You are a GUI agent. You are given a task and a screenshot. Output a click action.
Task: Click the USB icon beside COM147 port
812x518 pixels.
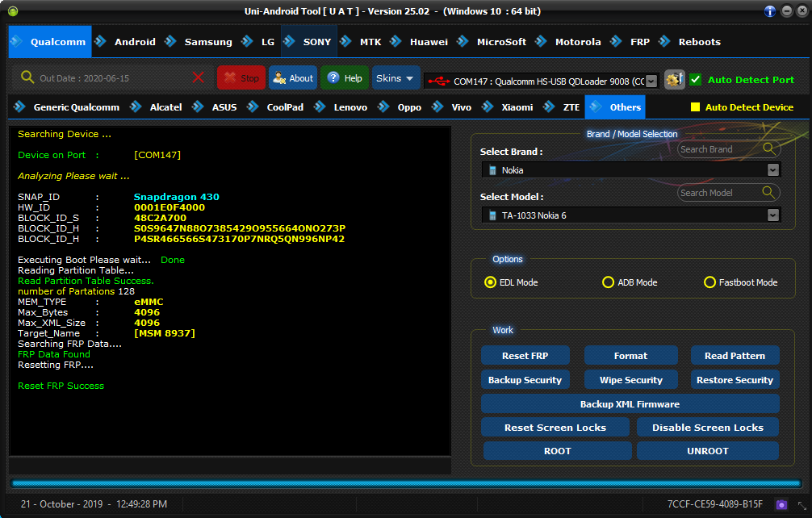point(438,81)
